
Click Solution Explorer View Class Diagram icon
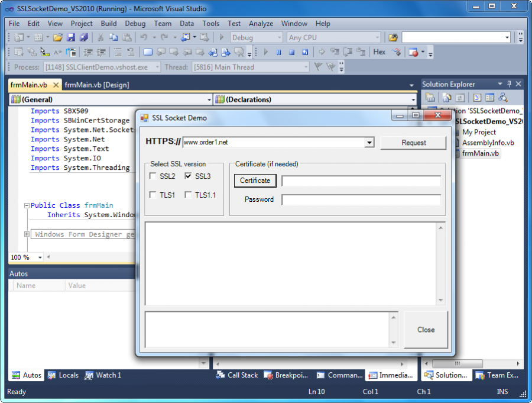(503, 98)
